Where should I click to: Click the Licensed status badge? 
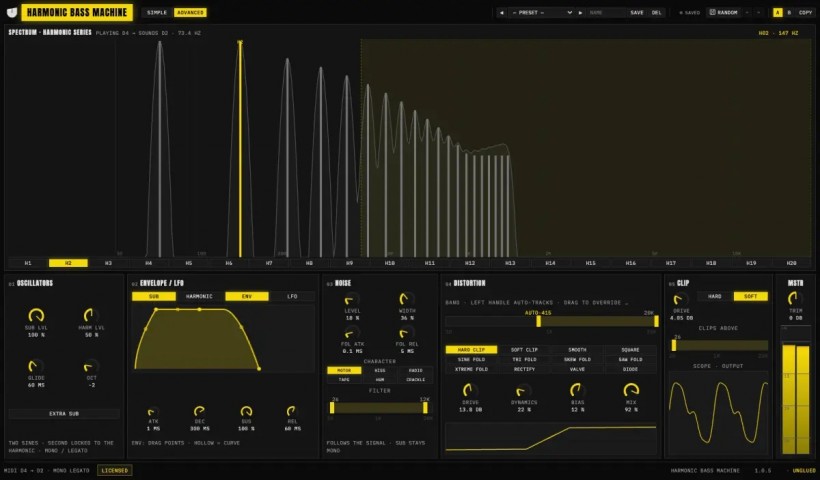pos(115,471)
